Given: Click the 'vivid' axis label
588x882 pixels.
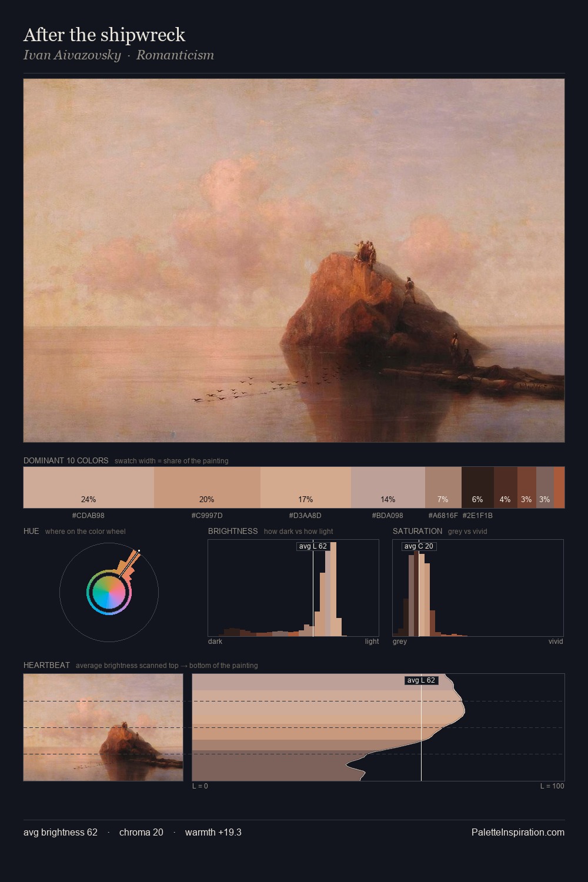Looking at the screenshot, I should (556, 642).
